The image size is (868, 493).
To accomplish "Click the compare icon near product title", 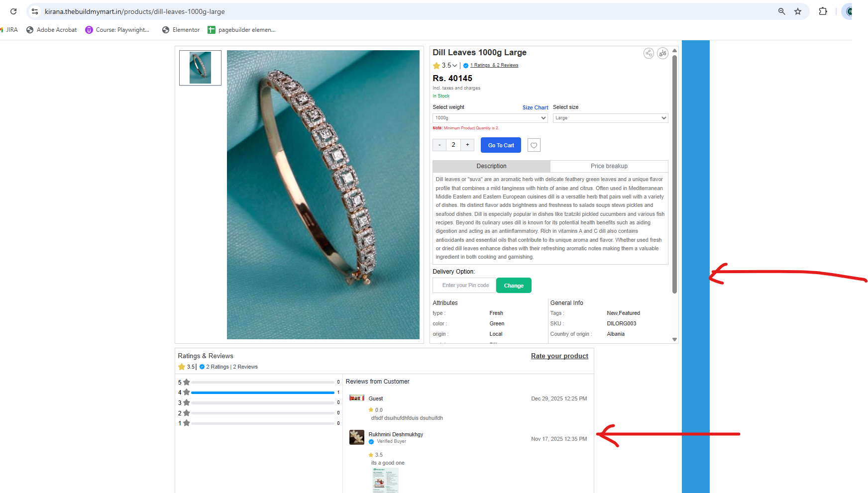I will [x=662, y=53].
